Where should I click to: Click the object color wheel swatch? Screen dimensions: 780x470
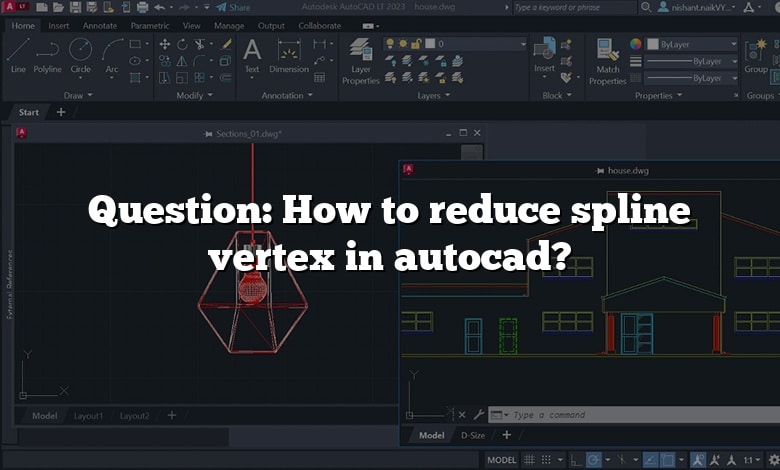pyautogui.click(x=636, y=44)
